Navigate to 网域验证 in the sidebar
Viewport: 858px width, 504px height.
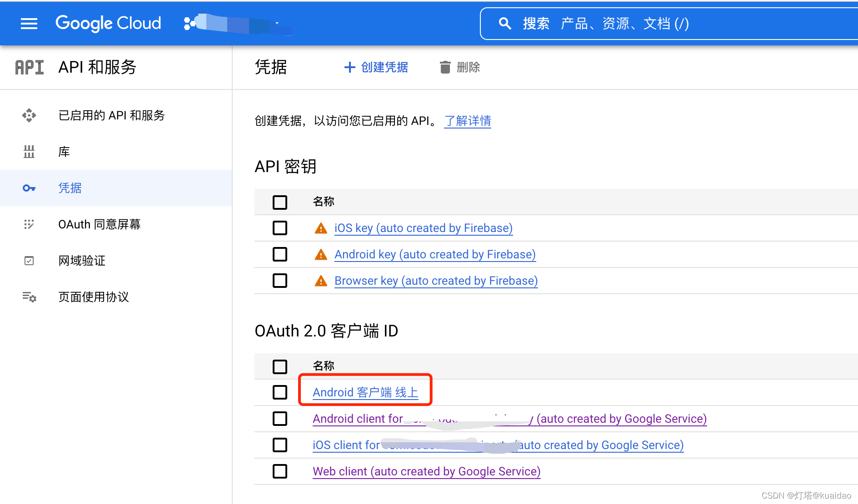[81, 260]
